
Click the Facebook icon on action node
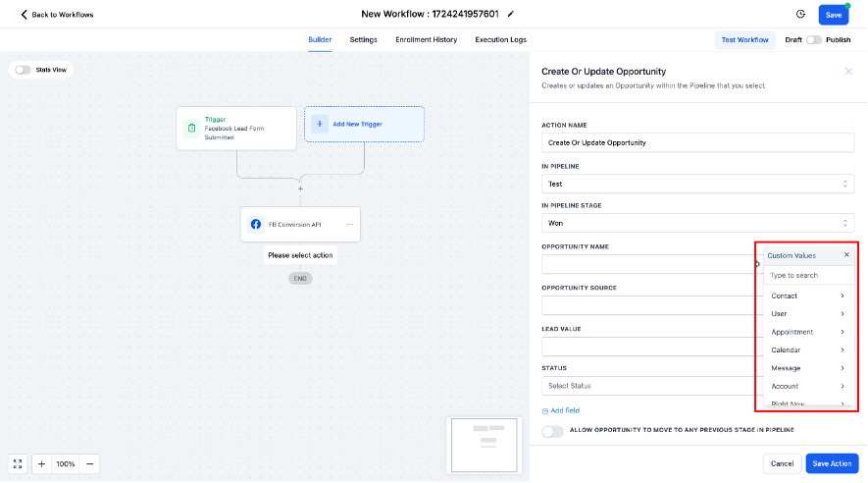pos(256,225)
